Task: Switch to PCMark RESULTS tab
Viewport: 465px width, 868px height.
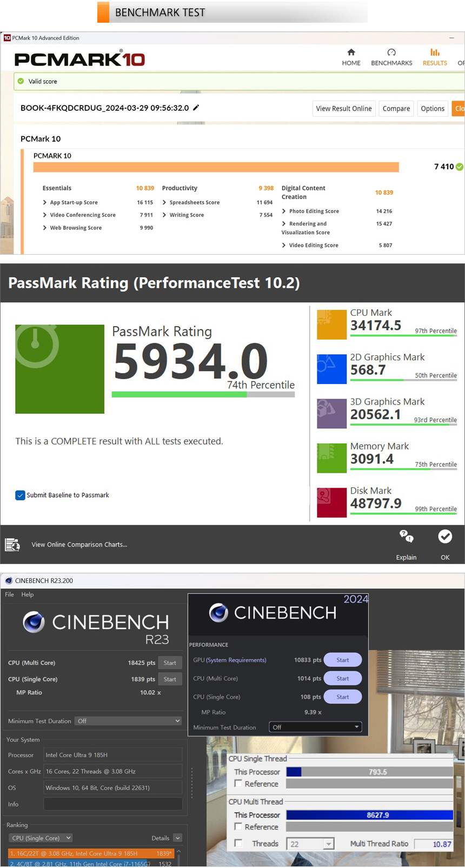Action: pyautogui.click(x=435, y=57)
